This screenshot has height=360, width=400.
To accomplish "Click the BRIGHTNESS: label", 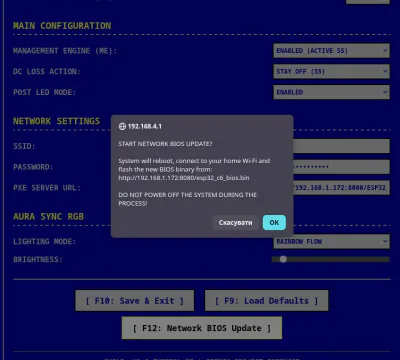I will coord(38,259).
